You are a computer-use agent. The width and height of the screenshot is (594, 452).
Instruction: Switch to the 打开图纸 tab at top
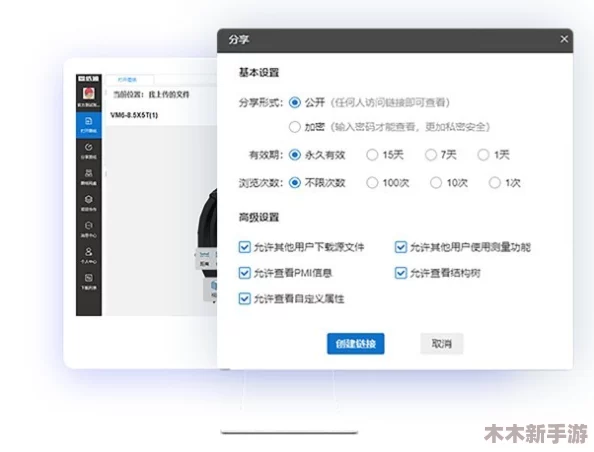129,80
